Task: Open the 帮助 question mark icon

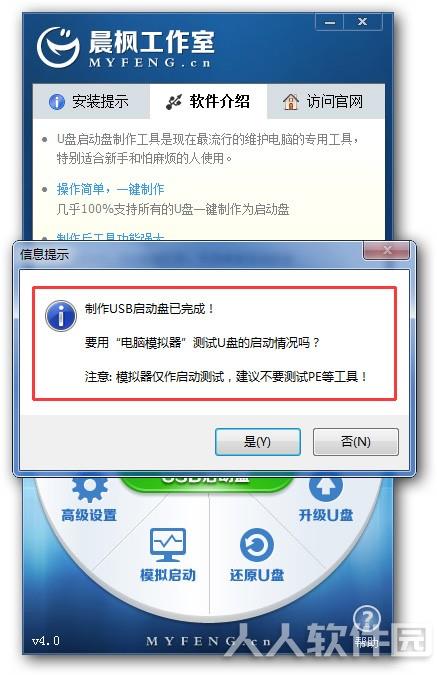Action: pos(366,618)
